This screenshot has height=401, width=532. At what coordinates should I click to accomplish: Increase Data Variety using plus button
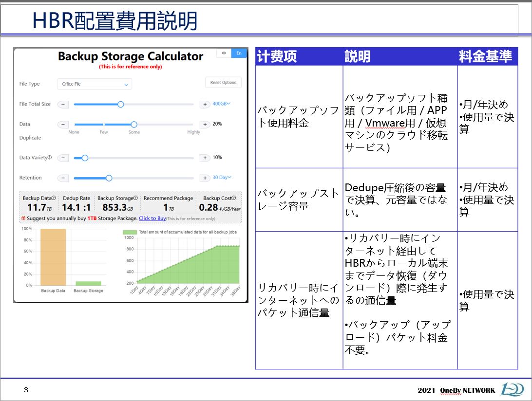pyautogui.click(x=205, y=158)
